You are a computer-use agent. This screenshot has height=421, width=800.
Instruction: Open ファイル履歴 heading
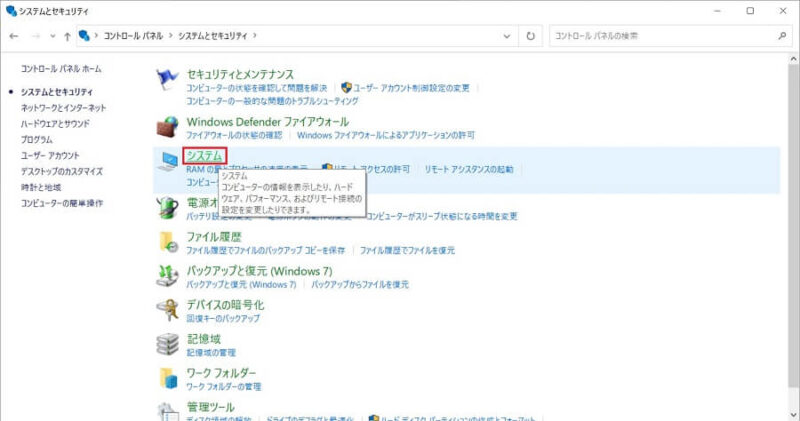click(x=214, y=237)
